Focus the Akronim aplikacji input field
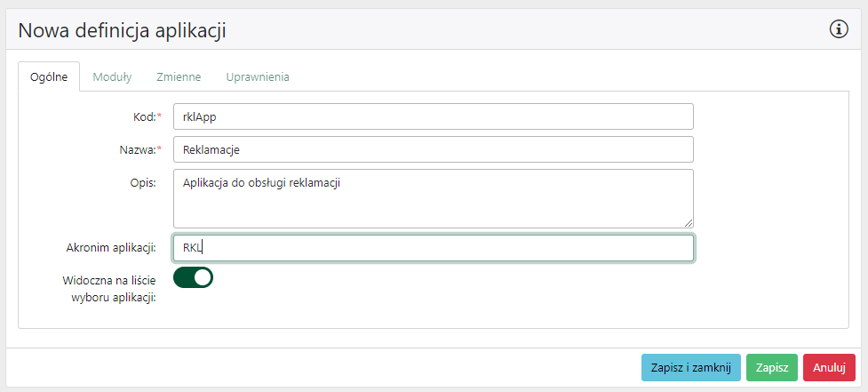 [x=433, y=248]
